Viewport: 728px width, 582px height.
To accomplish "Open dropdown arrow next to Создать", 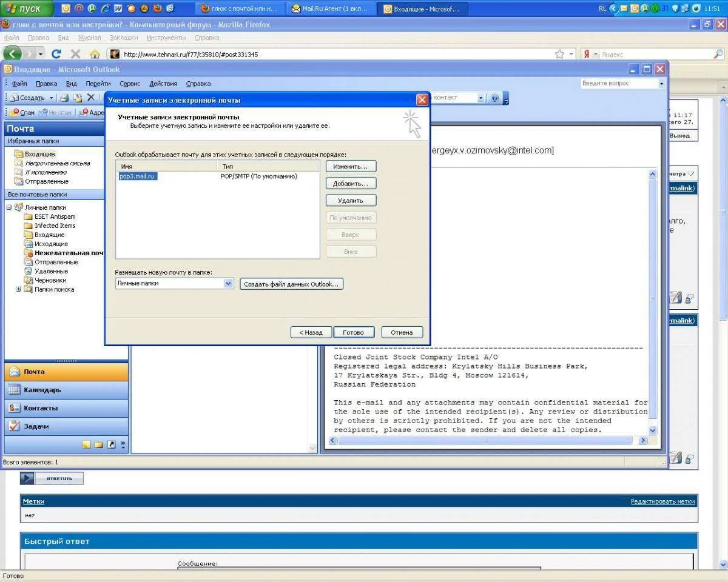I will point(52,98).
